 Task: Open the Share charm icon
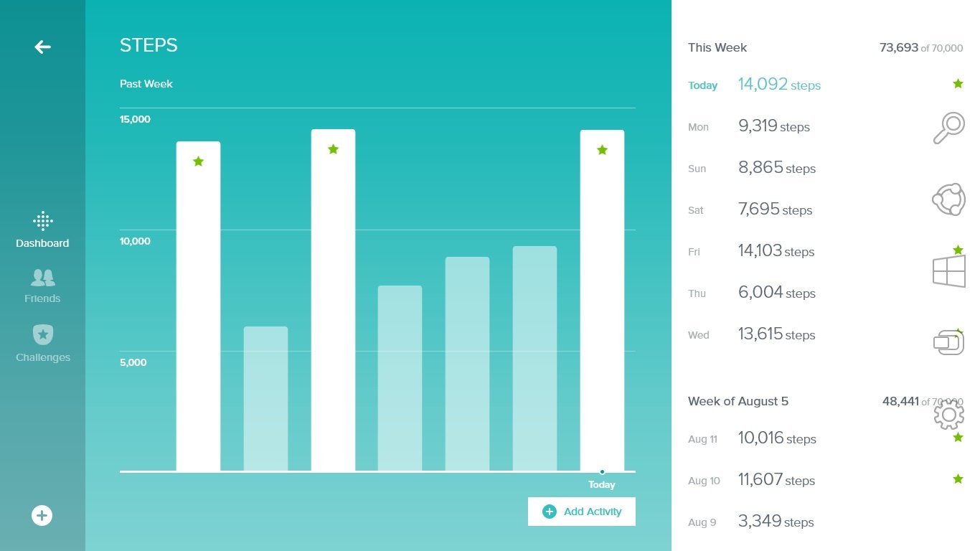[948, 199]
